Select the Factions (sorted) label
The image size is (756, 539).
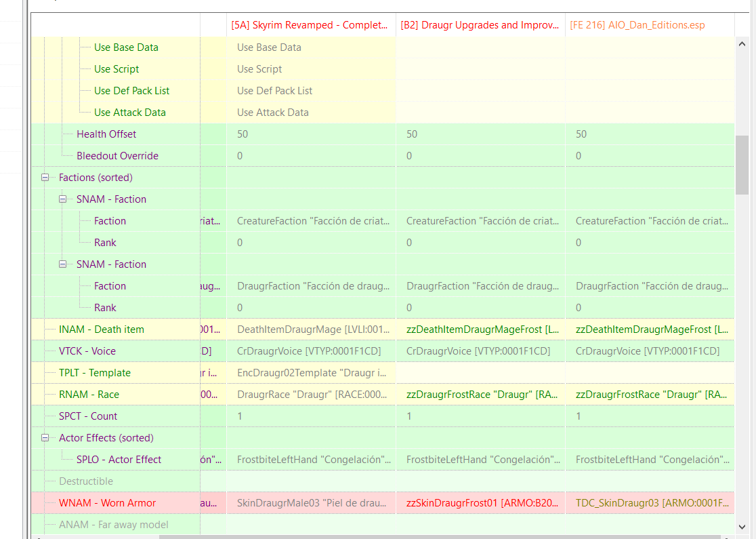[96, 178]
